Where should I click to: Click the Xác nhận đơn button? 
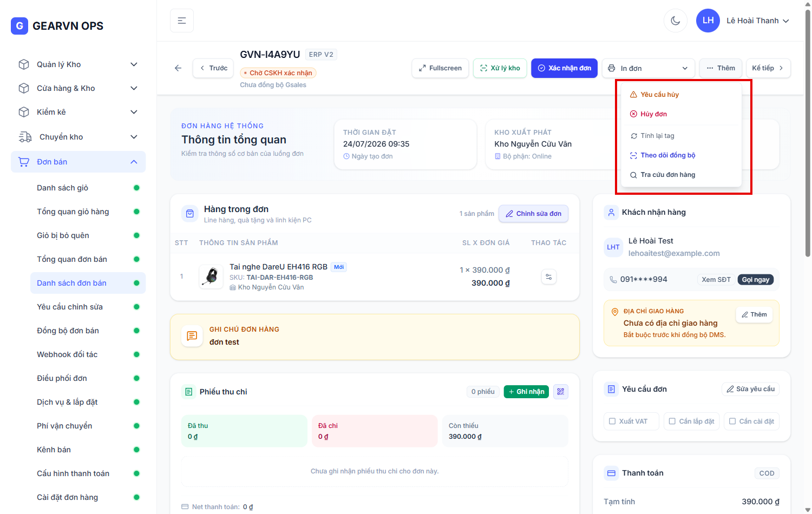(x=564, y=68)
